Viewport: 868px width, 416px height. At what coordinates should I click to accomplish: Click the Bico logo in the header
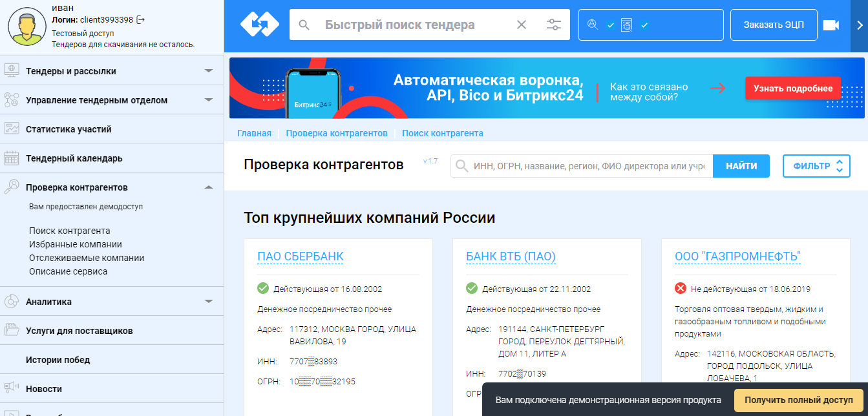click(259, 25)
